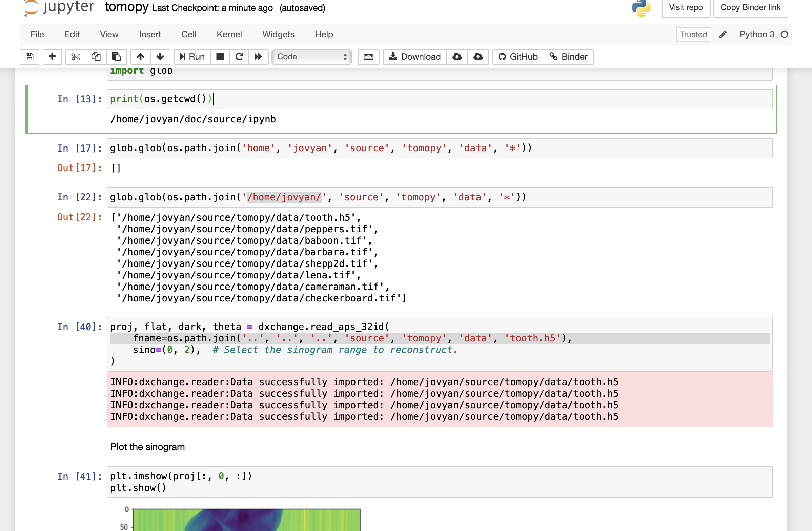Click the pencil edit icon near Trusted

(x=723, y=35)
